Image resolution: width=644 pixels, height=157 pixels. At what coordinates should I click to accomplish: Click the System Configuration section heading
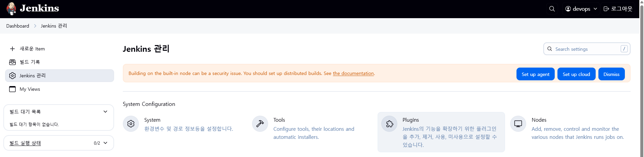(x=149, y=104)
